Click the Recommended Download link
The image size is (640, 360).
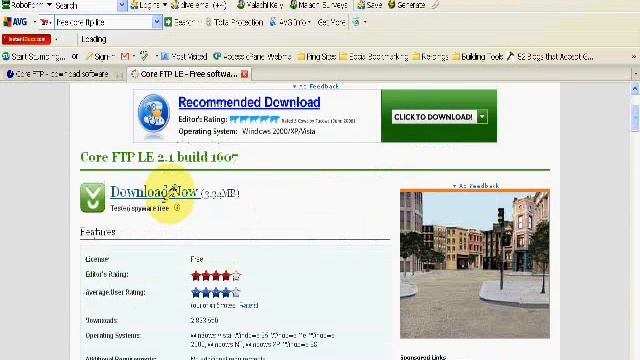click(x=249, y=102)
